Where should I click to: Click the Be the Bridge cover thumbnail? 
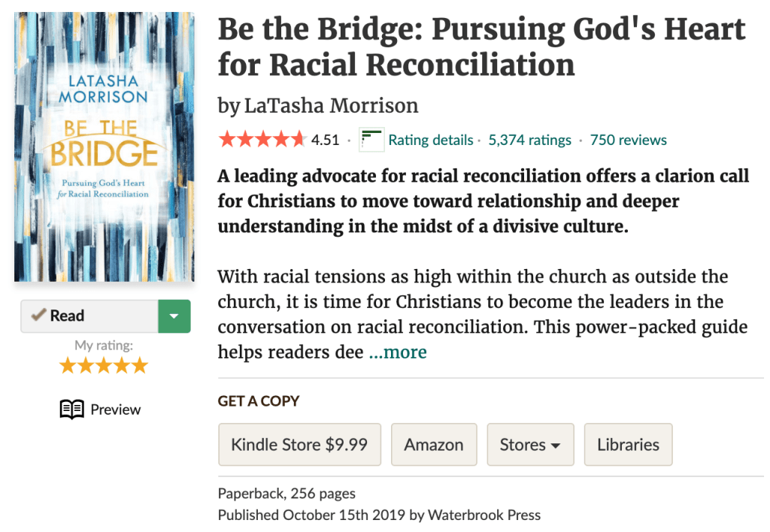pyautogui.click(x=104, y=147)
